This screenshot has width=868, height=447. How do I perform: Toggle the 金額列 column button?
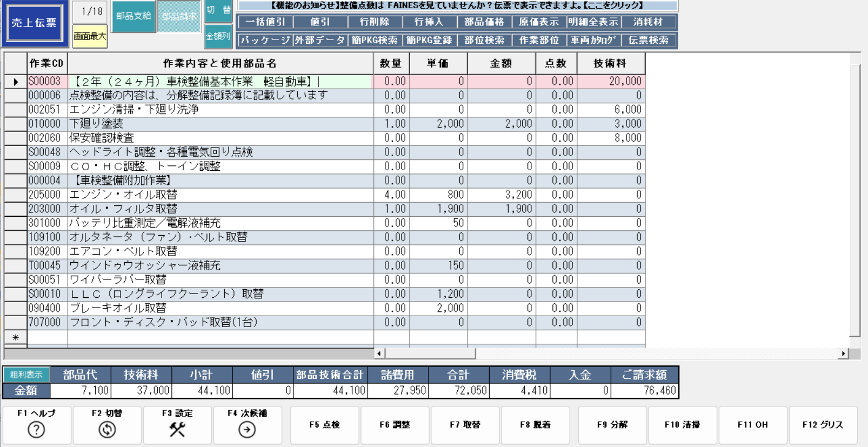point(218,37)
